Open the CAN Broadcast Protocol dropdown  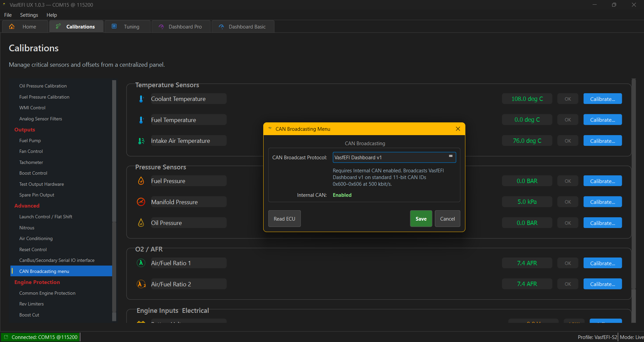pos(394,157)
